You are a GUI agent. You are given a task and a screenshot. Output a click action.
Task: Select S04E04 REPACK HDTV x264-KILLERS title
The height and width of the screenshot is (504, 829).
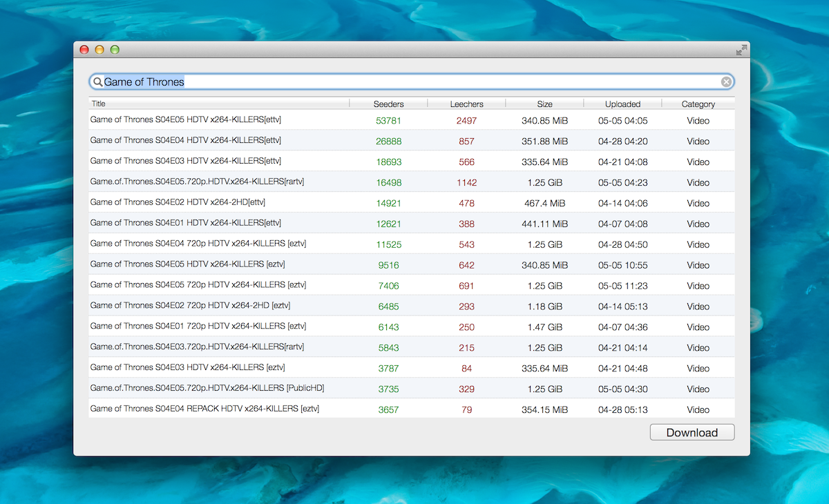(204, 409)
